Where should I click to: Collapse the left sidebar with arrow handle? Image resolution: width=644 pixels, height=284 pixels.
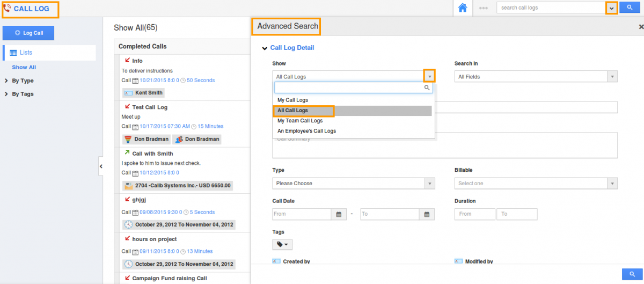[x=101, y=166]
